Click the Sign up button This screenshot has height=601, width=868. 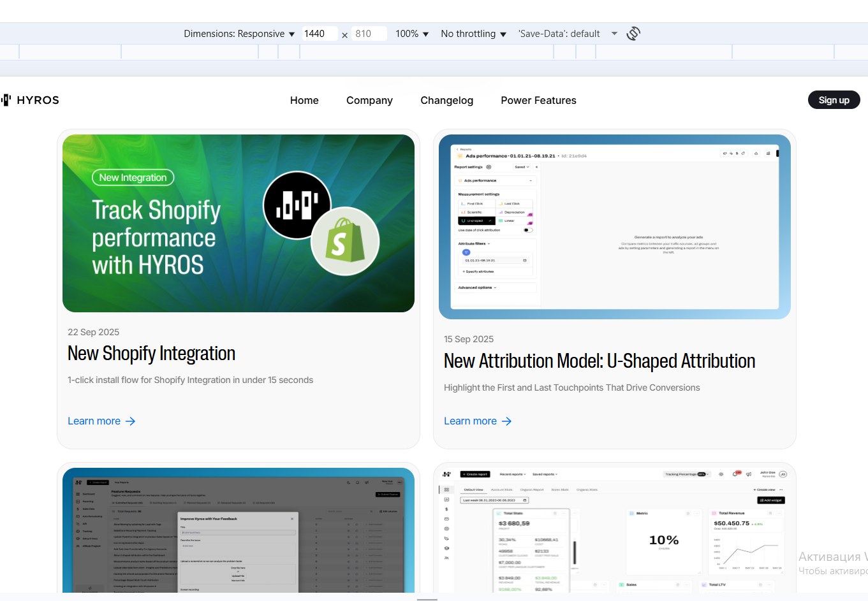(x=834, y=100)
